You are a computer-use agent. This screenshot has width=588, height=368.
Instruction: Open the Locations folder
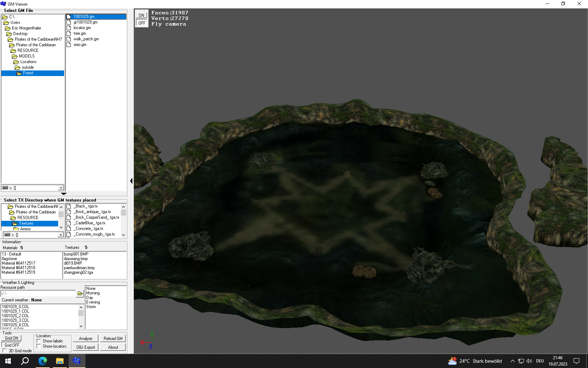click(x=28, y=62)
